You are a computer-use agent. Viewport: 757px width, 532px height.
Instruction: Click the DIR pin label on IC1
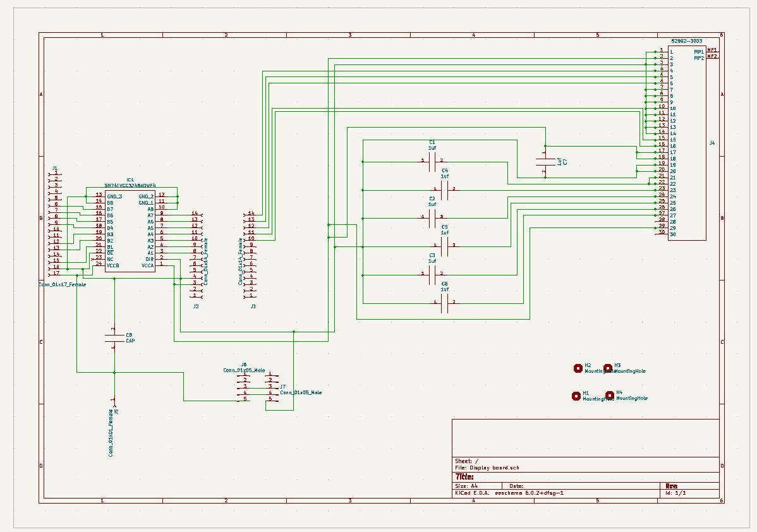click(x=150, y=259)
